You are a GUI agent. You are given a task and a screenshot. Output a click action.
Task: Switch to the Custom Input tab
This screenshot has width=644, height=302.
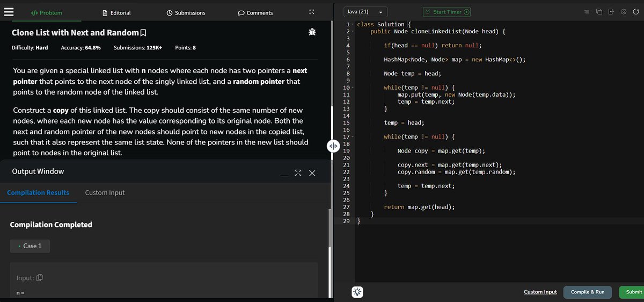(x=105, y=192)
